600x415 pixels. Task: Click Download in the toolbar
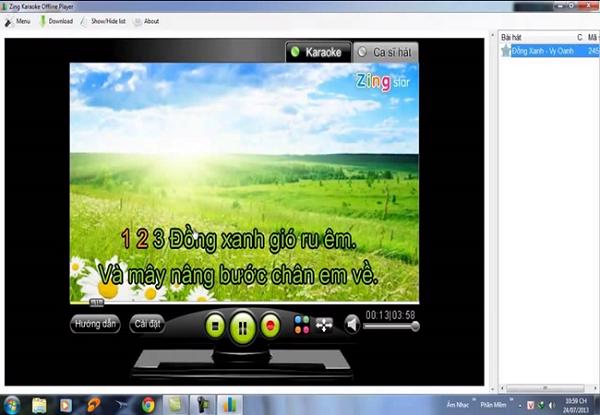pos(56,21)
